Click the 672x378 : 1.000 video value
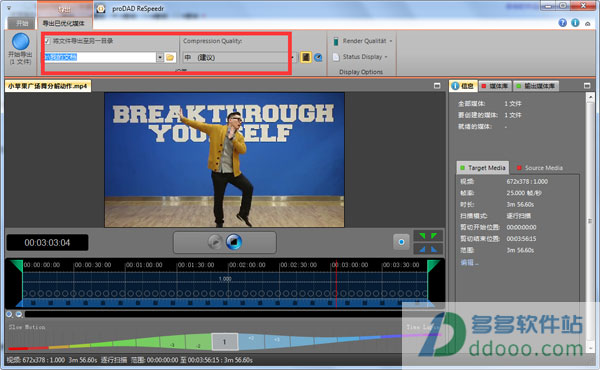The image size is (600, 370). (x=527, y=181)
